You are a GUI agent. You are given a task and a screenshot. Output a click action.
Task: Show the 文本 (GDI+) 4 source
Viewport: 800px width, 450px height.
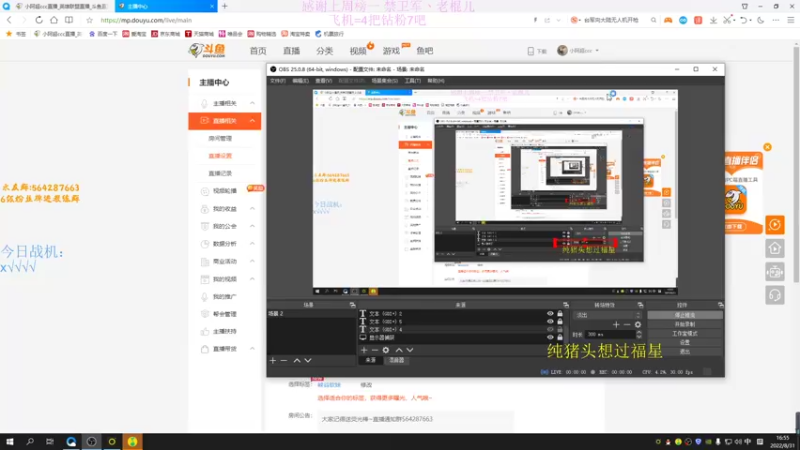[x=550, y=330]
